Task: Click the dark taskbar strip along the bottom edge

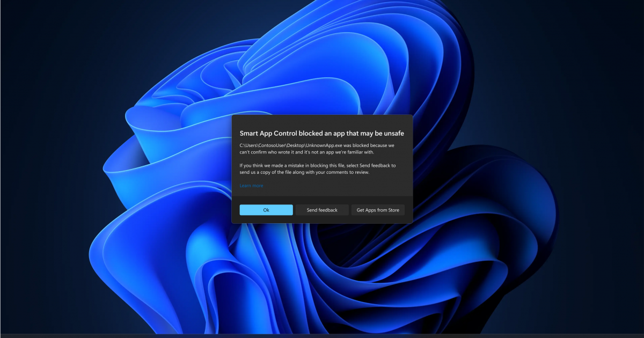Action: click(322, 335)
